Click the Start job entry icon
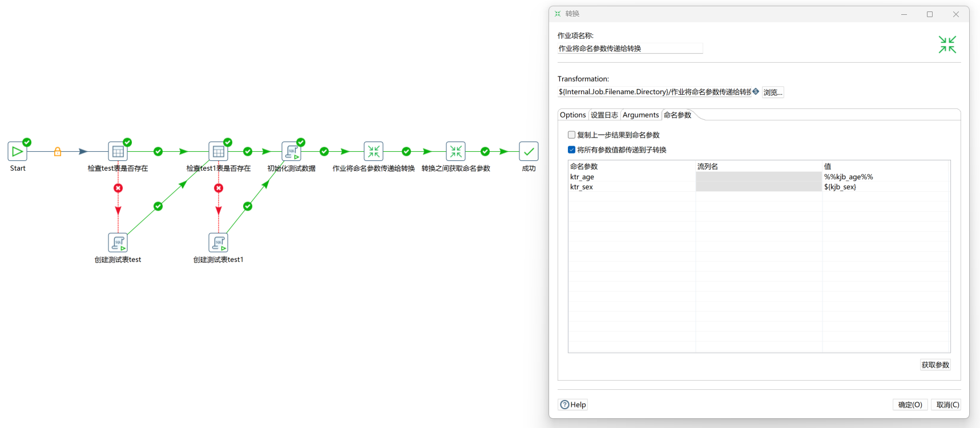Screen dimensions: 980x428 pyautogui.click(x=17, y=152)
